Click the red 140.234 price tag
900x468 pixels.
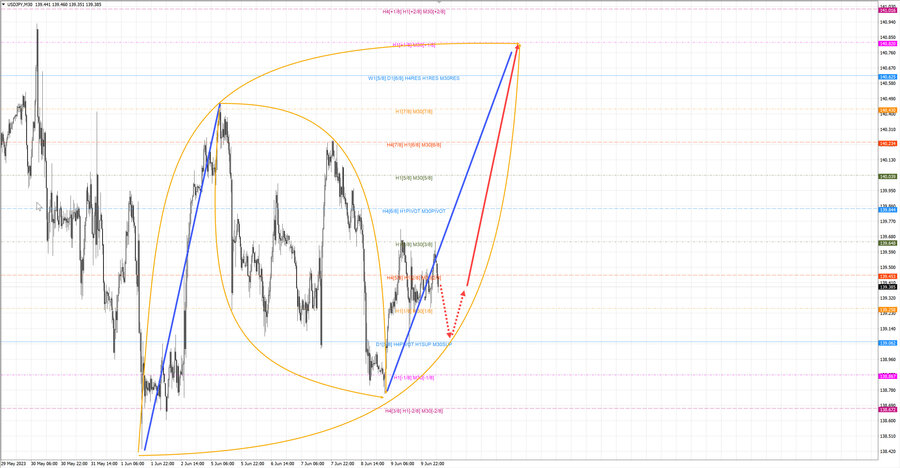[887, 144]
